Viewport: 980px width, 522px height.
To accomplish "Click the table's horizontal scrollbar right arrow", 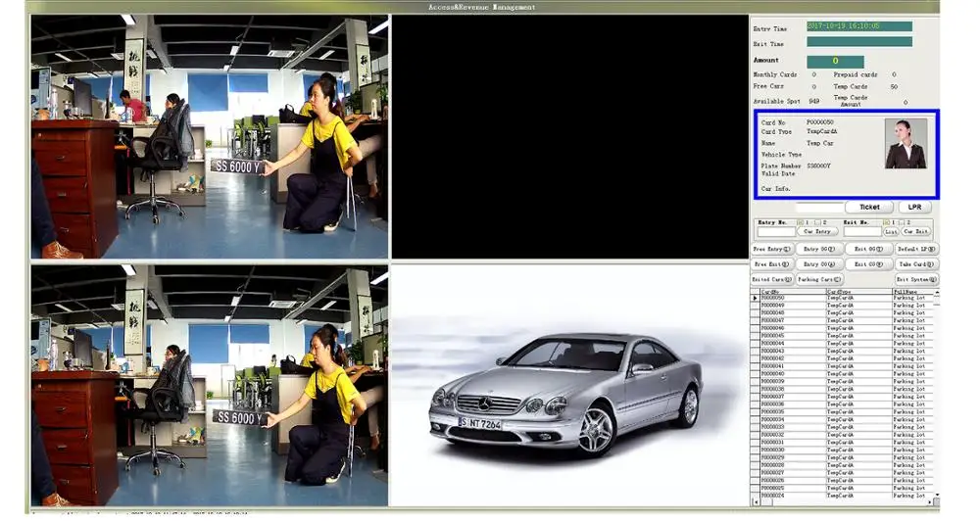I will [x=929, y=501].
